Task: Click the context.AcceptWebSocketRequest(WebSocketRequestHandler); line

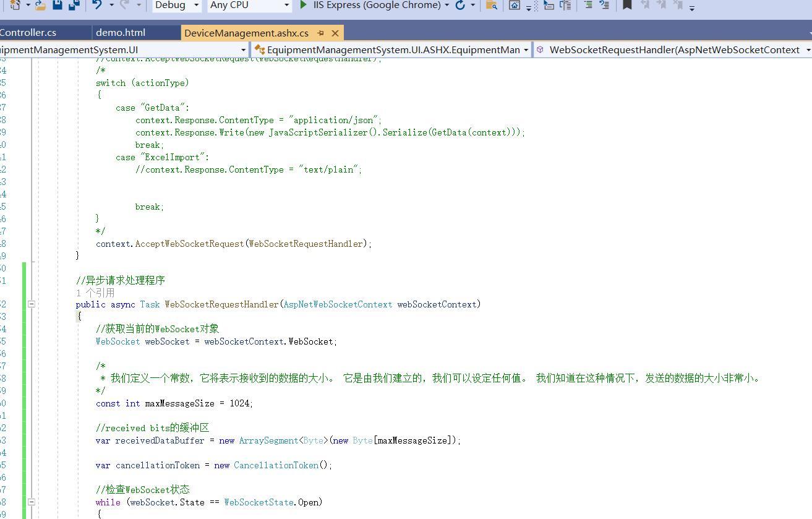Action: pos(234,243)
